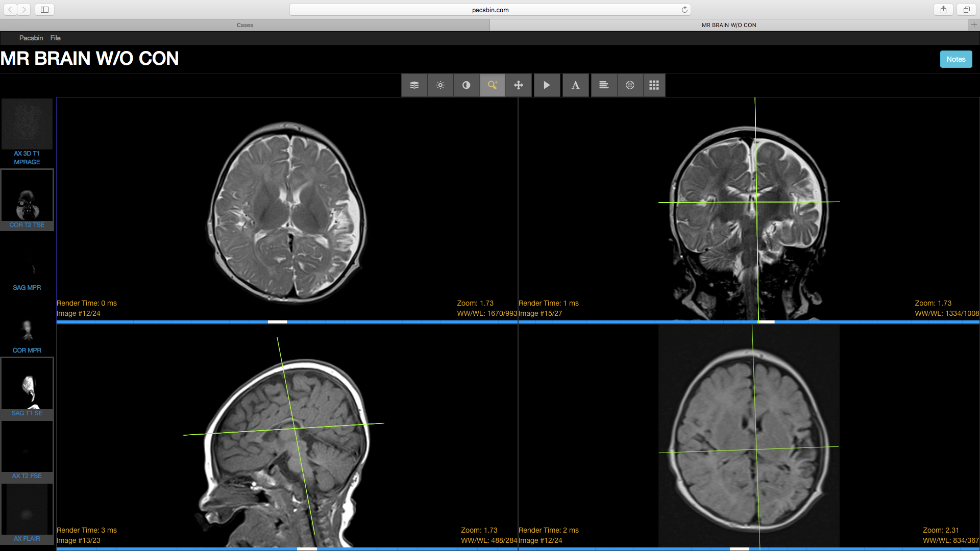Open the Notes panel

click(956, 59)
